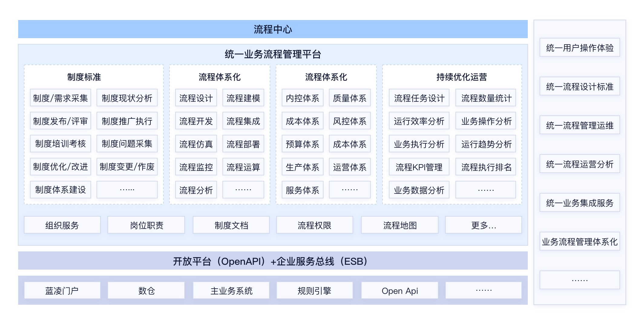Select the 质量体系 box

click(350, 98)
